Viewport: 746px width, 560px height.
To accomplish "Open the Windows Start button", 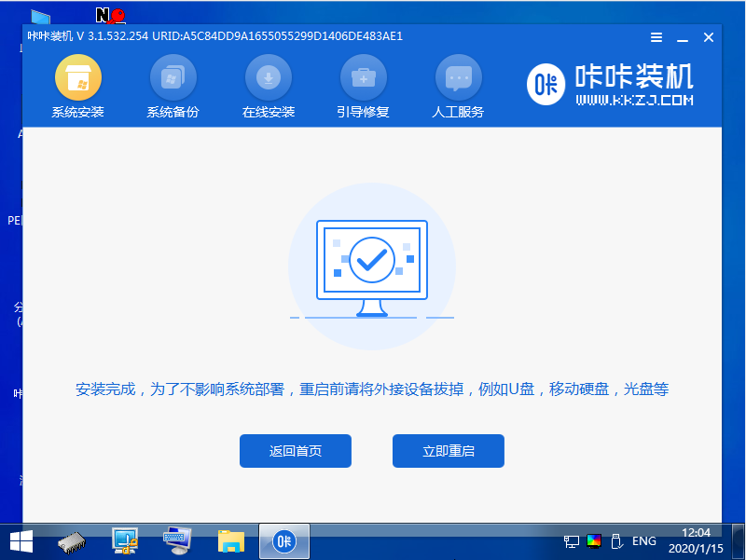I will point(21,540).
